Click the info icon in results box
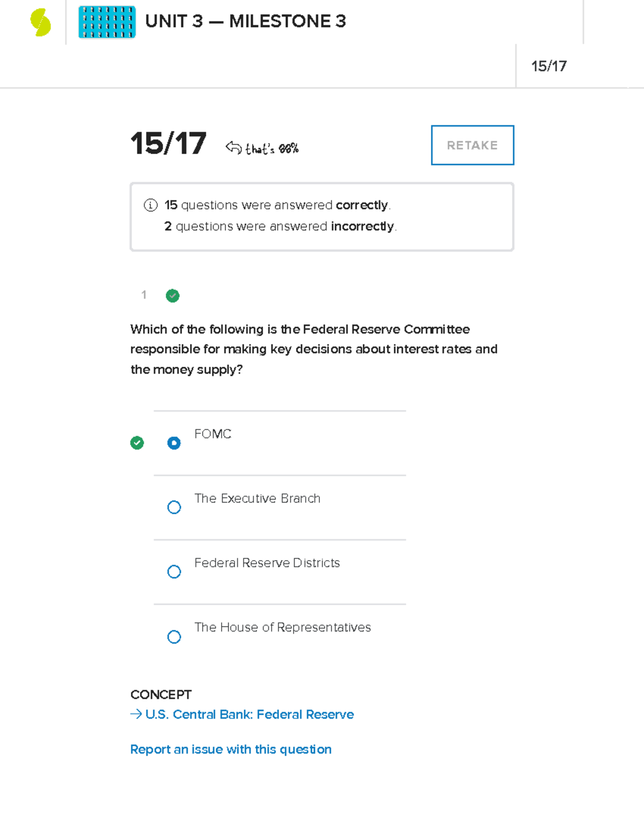Viewport: 644px width, 834px height. (151, 205)
